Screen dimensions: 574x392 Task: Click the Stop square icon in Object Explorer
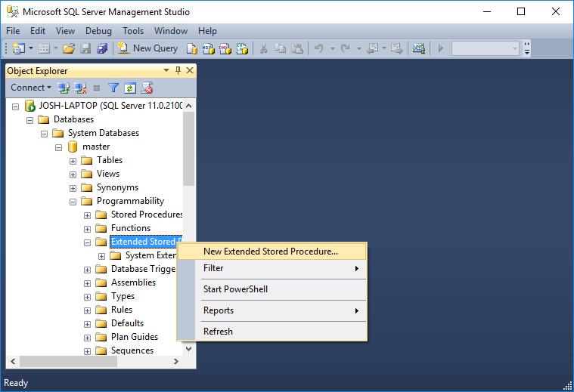point(97,88)
